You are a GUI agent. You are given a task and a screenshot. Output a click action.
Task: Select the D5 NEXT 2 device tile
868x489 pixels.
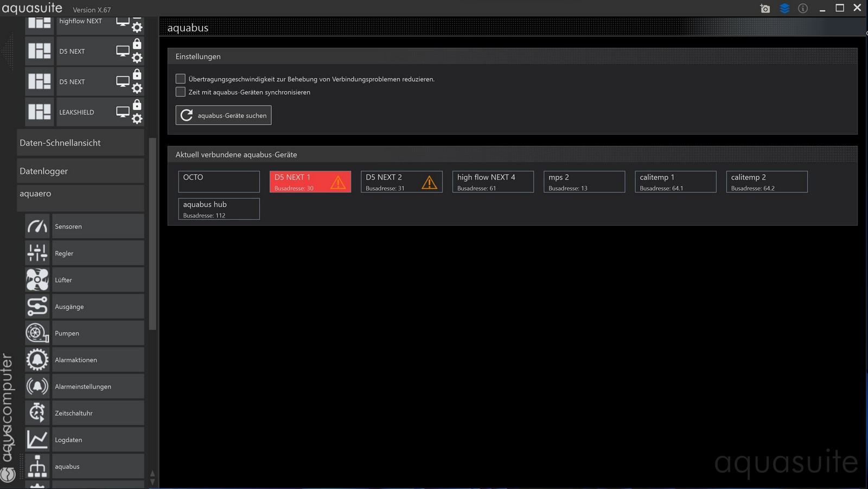(401, 182)
